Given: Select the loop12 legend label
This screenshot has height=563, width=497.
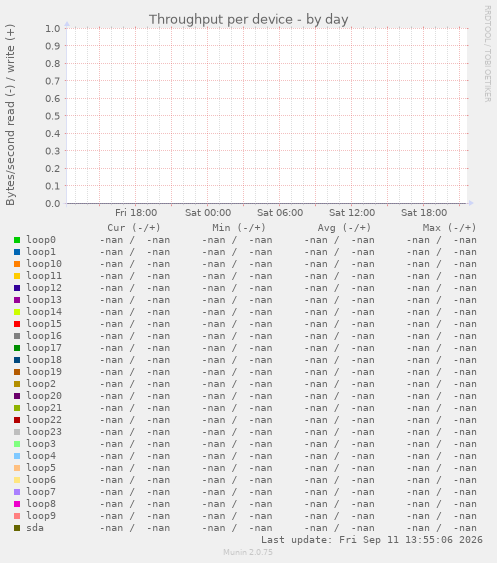Looking at the screenshot, I should pyautogui.click(x=44, y=288).
